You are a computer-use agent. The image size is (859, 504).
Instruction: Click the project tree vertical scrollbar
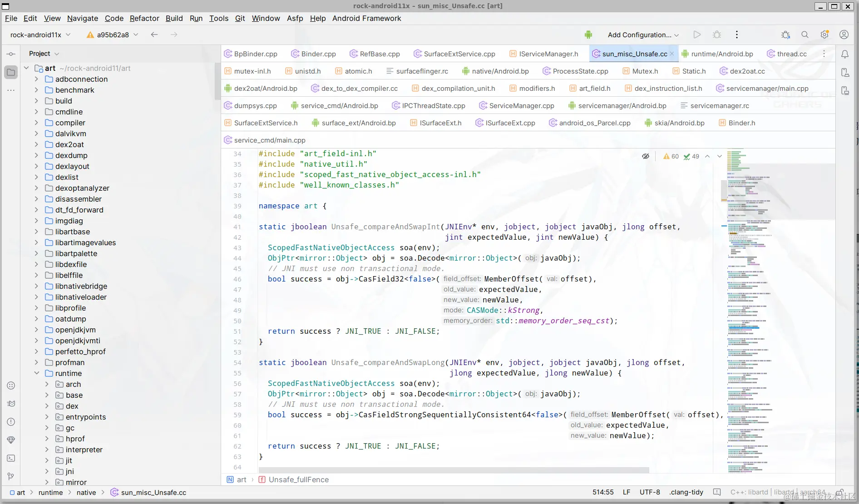217,82
